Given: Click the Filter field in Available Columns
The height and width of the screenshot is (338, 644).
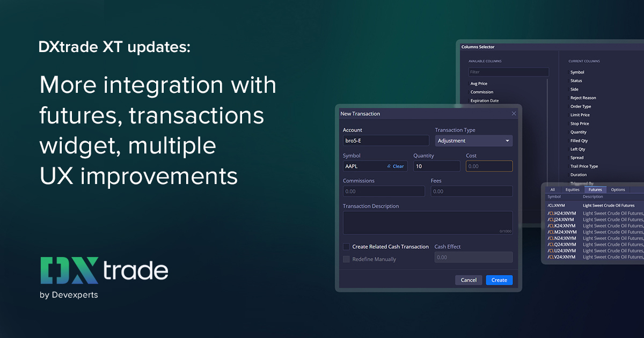Looking at the screenshot, I should pos(508,71).
